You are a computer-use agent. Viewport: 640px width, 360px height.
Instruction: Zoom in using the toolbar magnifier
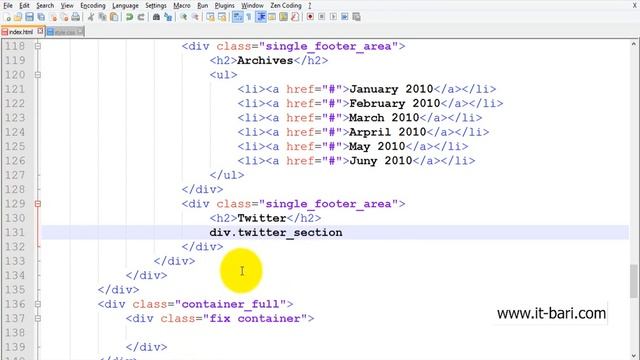pyautogui.click(x=183, y=17)
